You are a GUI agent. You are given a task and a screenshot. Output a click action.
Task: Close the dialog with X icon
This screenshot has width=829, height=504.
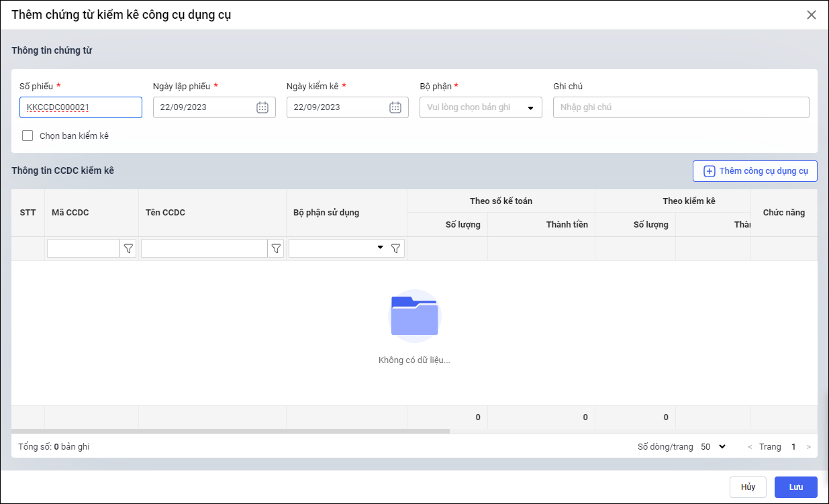click(x=812, y=15)
